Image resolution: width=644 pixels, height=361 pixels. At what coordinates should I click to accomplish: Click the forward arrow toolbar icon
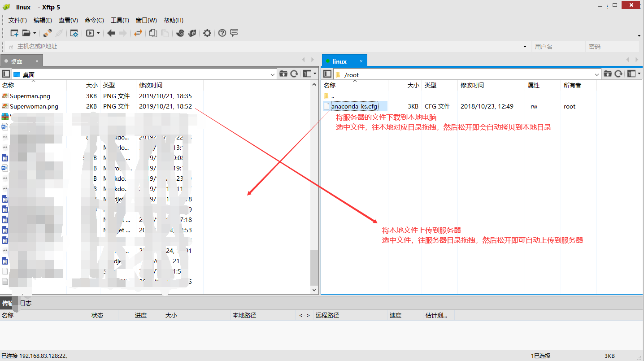(123, 33)
